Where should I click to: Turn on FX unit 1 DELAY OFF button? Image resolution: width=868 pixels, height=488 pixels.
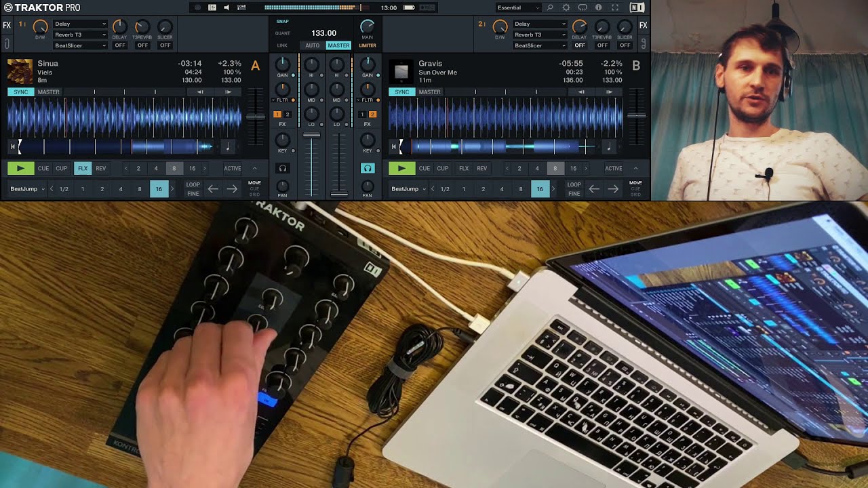[120, 45]
